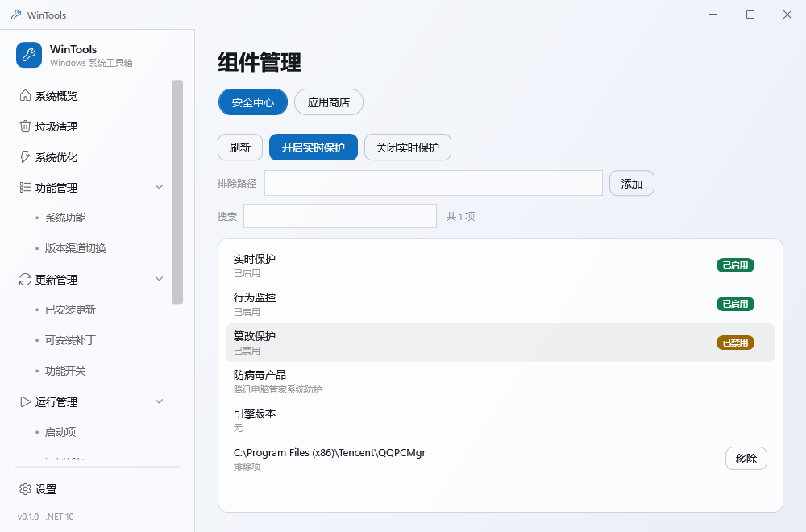Select the 行为监控 list row
806x532 pixels.
501,304
